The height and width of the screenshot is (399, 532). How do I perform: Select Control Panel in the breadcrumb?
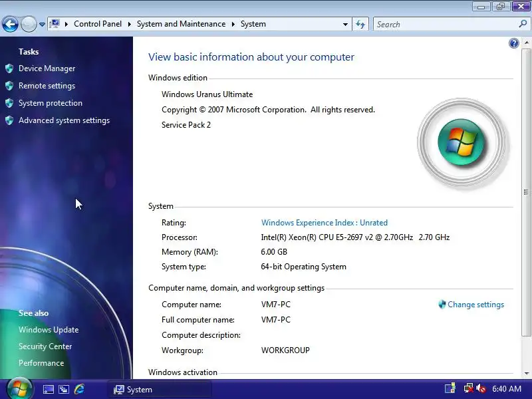[98, 24]
